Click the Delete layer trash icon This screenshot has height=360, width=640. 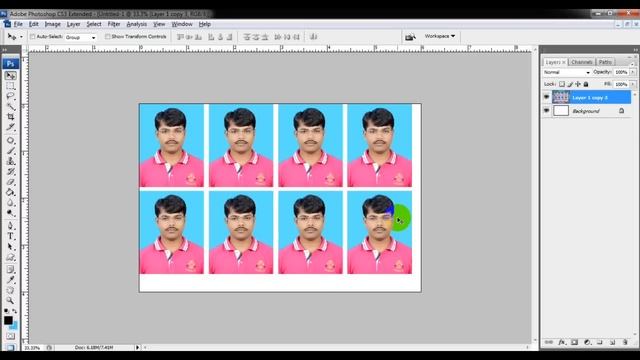point(625,342)
